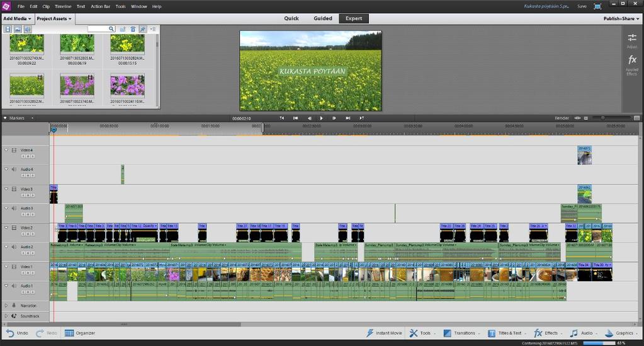644x346 pixels.
Task: Open the File menu
Action: 21,6
